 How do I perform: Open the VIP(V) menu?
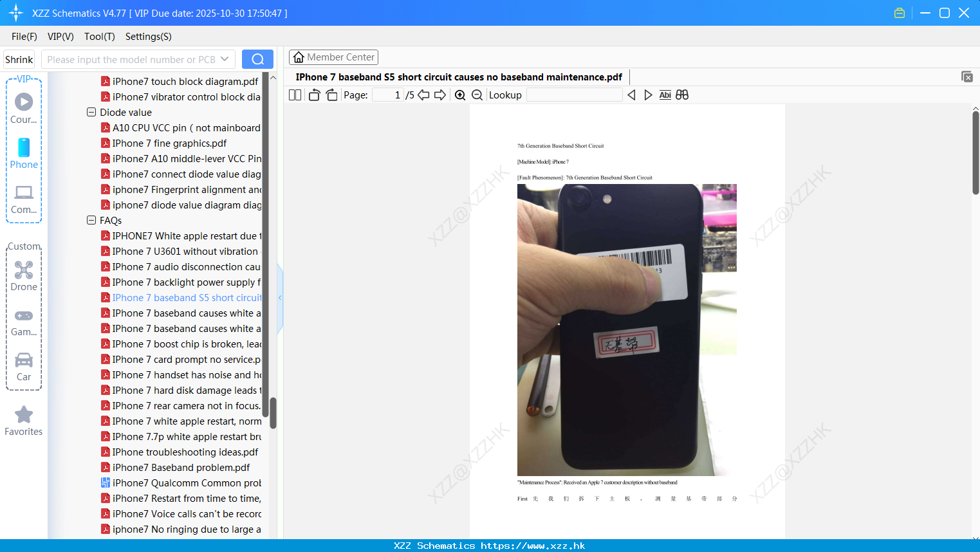60,37
